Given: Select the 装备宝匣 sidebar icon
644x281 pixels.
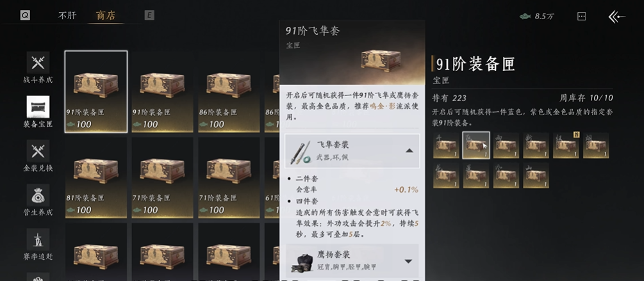Looking at the screenshot, I should point(38,107).
